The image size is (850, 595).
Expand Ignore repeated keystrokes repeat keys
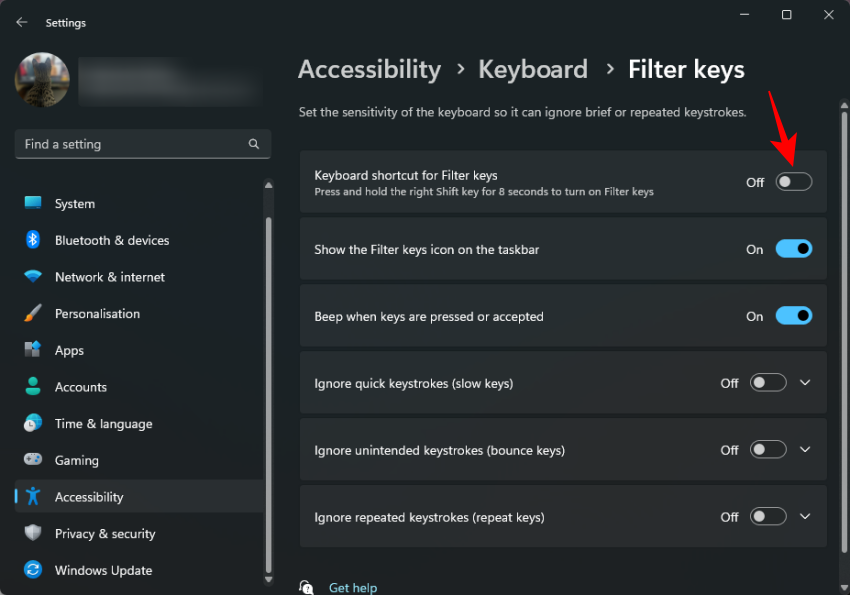coord(805,516)
